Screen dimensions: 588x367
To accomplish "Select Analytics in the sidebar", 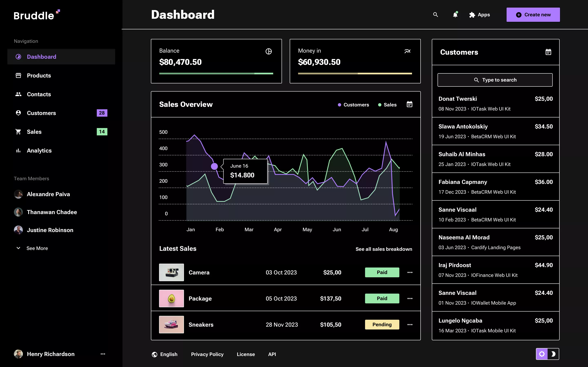I will (39, 150).
